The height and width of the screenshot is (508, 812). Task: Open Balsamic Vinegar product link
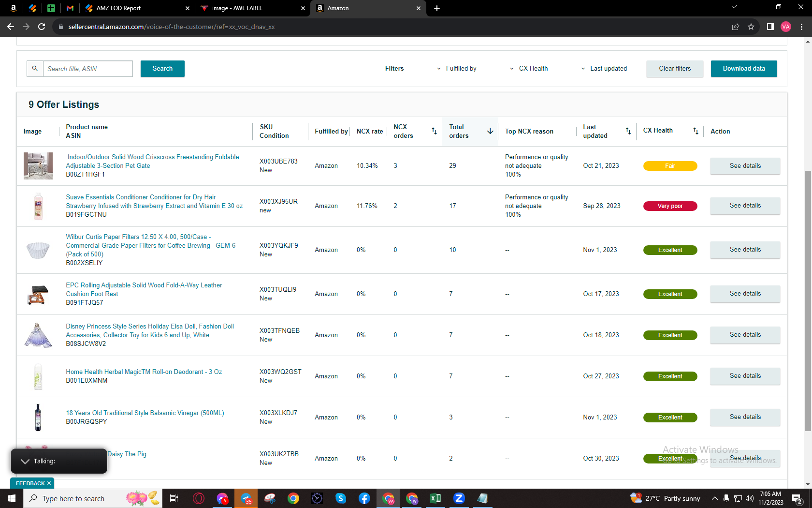[x=145, y=413]
